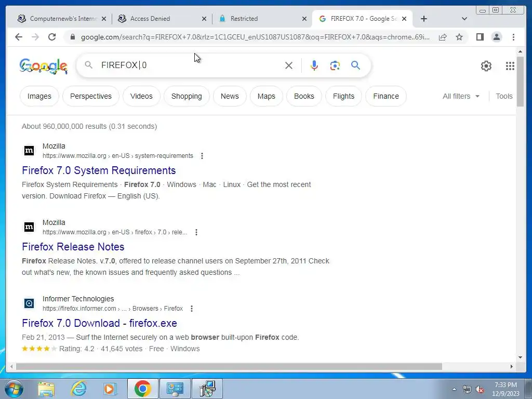Open Windows Media Player from the taskbar
The width and height of the screenshot is (532, 399).
(x=110, y=389)
